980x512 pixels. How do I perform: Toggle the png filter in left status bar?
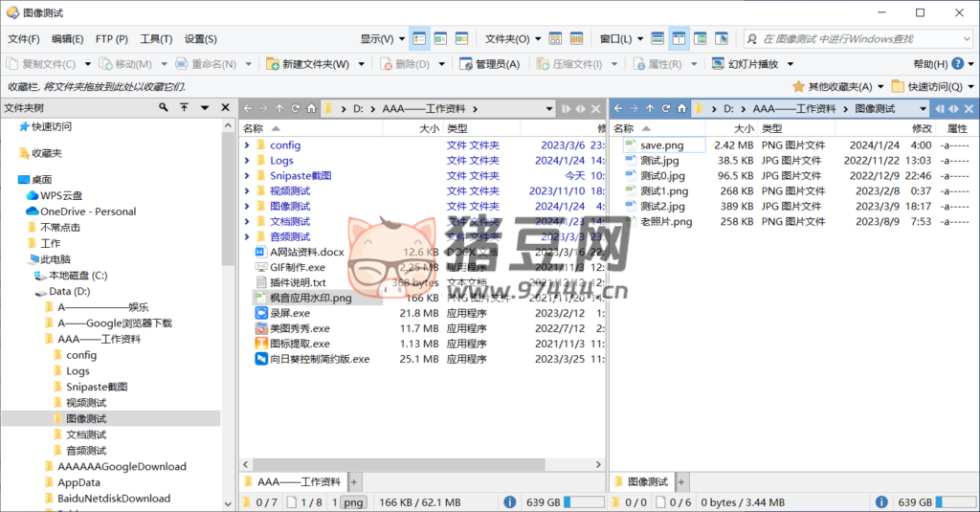point(353,501)
